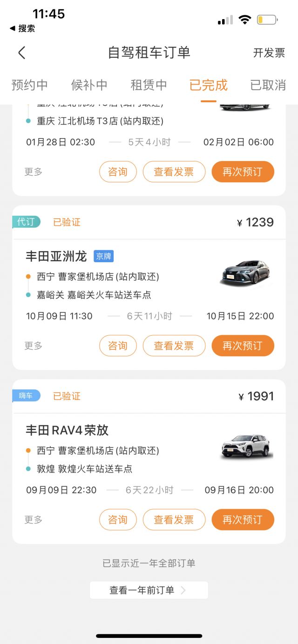Tap the 嗨车 tag on the RAV4 order
Screen dimensions: 298x644
click(x=26, y=396)
